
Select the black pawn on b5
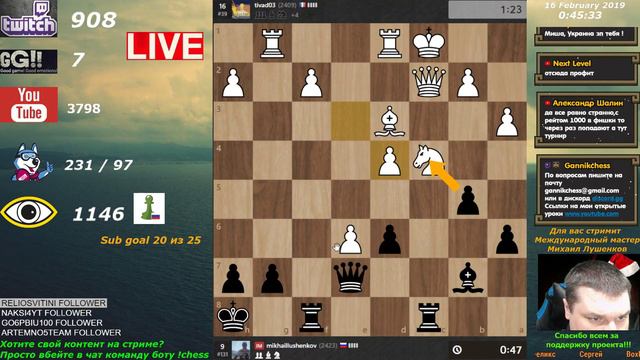(x=468, y=200)
